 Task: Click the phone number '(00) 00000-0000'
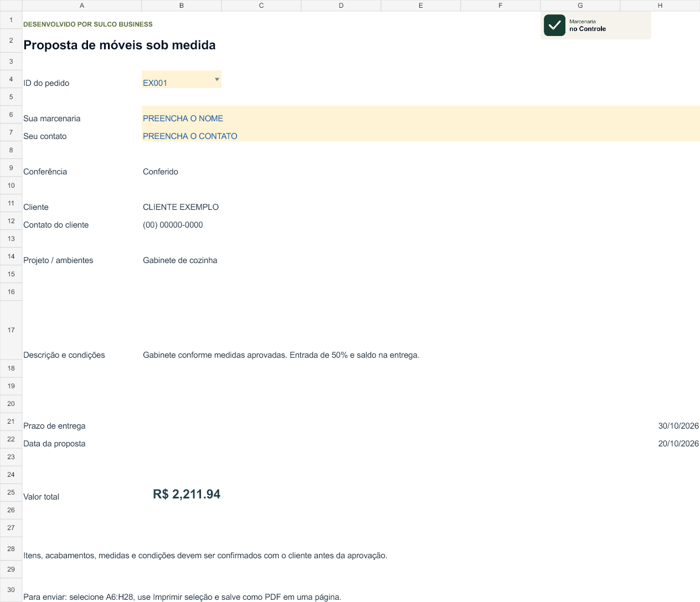(173, 225)
